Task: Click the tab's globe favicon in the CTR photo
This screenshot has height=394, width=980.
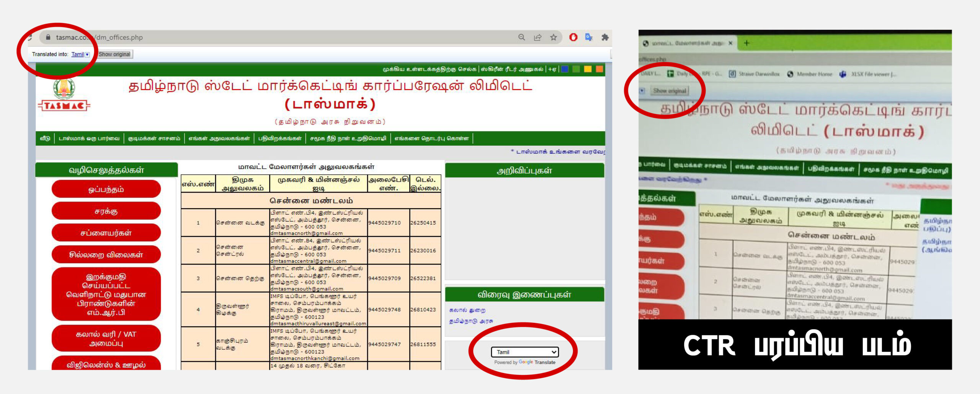Action: click(x=646, y=43)
